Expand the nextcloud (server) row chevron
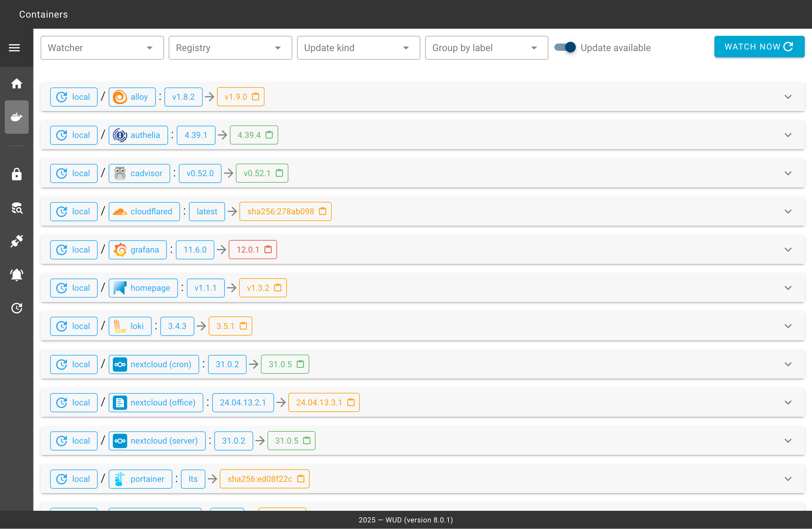 [x=788, y=440]
